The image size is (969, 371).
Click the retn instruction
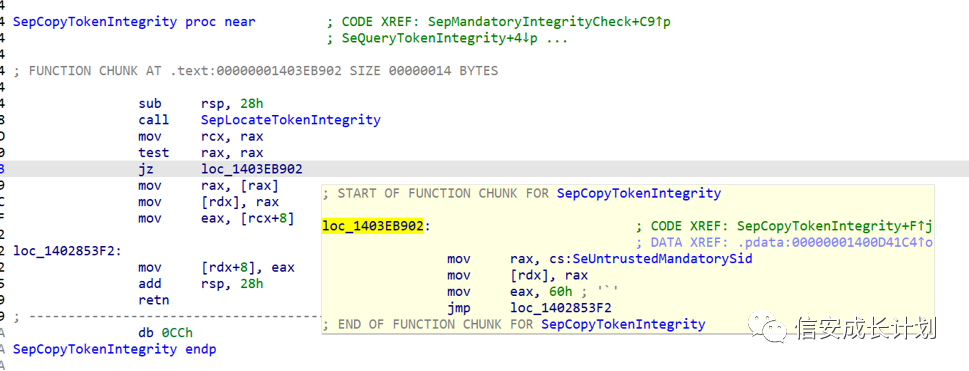coord(154,300)
